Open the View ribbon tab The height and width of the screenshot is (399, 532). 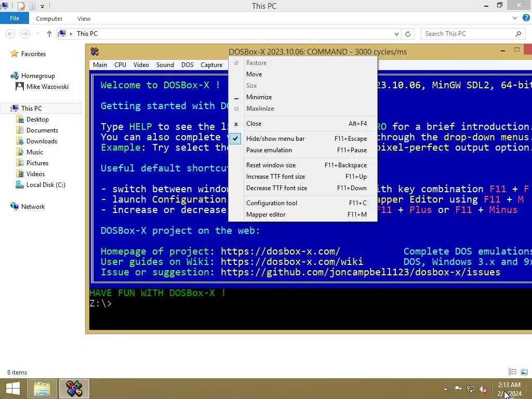pos(84,19)
